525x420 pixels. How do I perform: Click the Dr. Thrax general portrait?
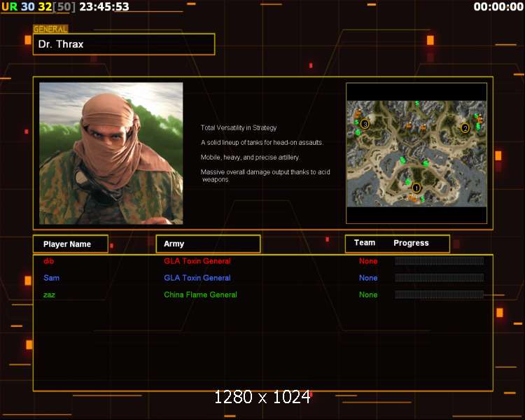click(111, 153)
